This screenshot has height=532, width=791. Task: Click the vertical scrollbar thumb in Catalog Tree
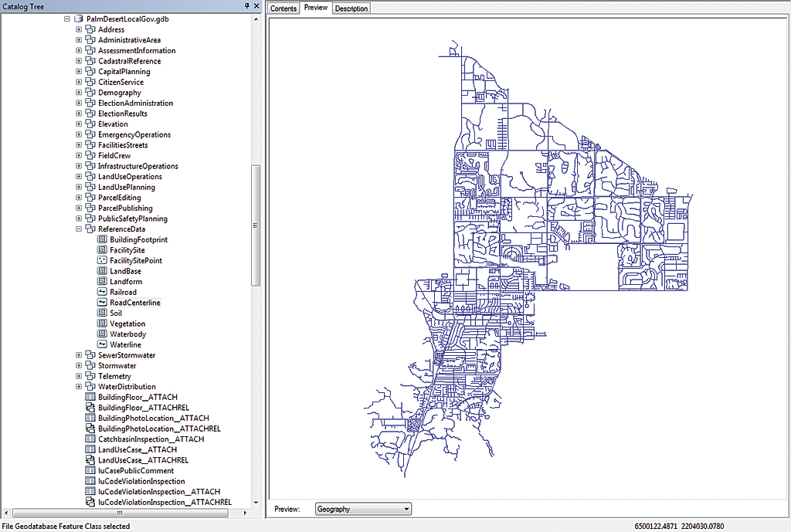tap(256, 225)
